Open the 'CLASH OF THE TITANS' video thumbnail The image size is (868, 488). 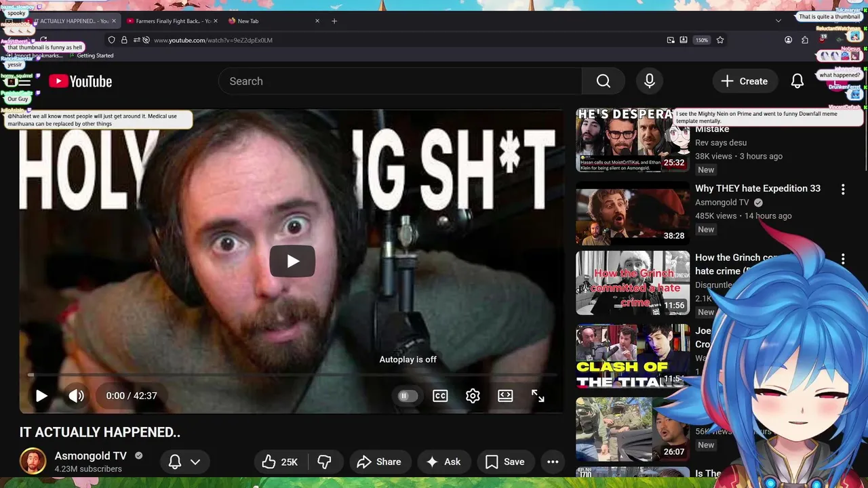pos(633,357)
